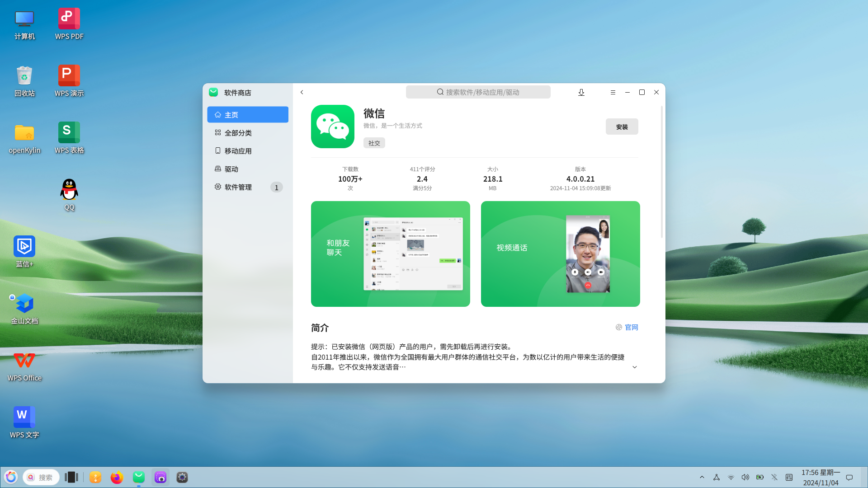The image size is (868, 488).
Task: Click the taskbar 搜索 search box
Action: (x=42, y=477)
